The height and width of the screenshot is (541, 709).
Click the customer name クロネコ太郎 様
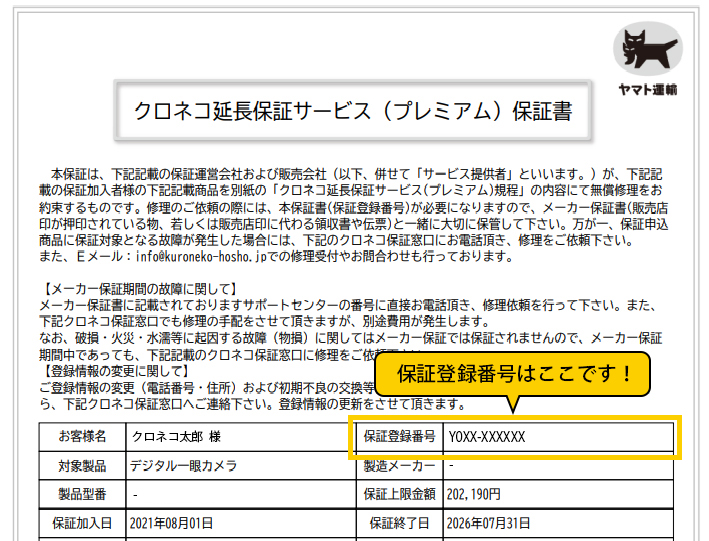tap(176, 437)
